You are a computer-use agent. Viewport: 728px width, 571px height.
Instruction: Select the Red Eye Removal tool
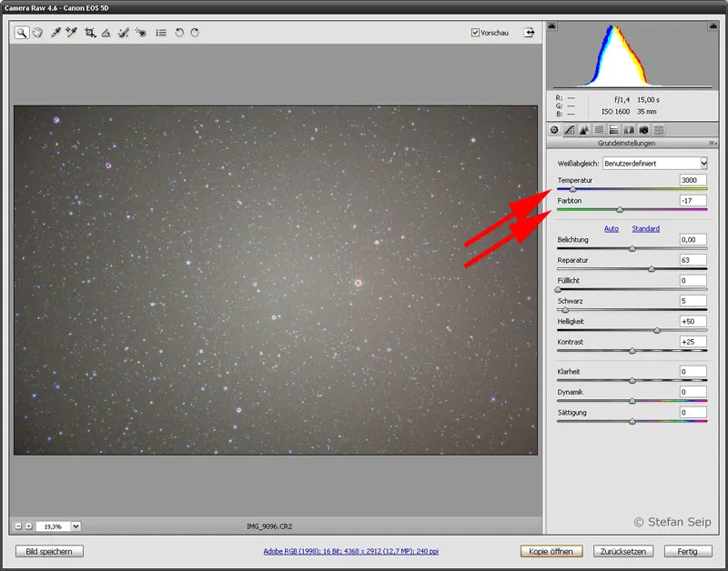pyautogui.click(x=140, y=33)
